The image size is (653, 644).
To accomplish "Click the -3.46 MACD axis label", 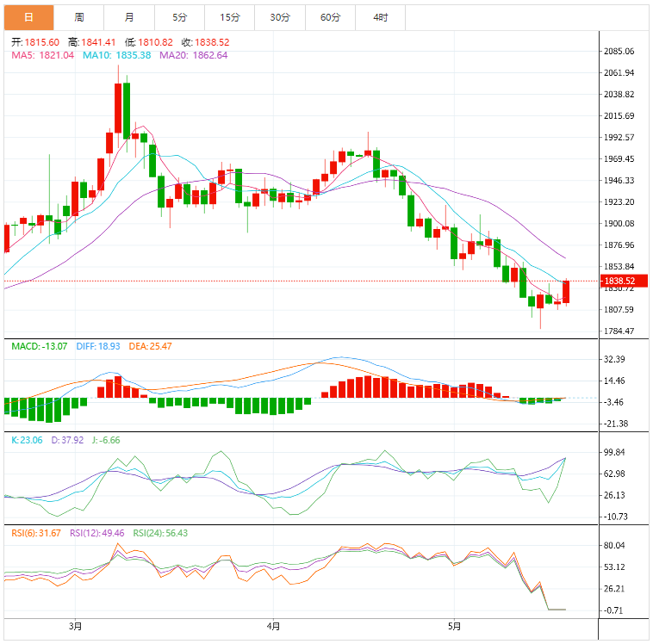I will click(x=613, y=402).
